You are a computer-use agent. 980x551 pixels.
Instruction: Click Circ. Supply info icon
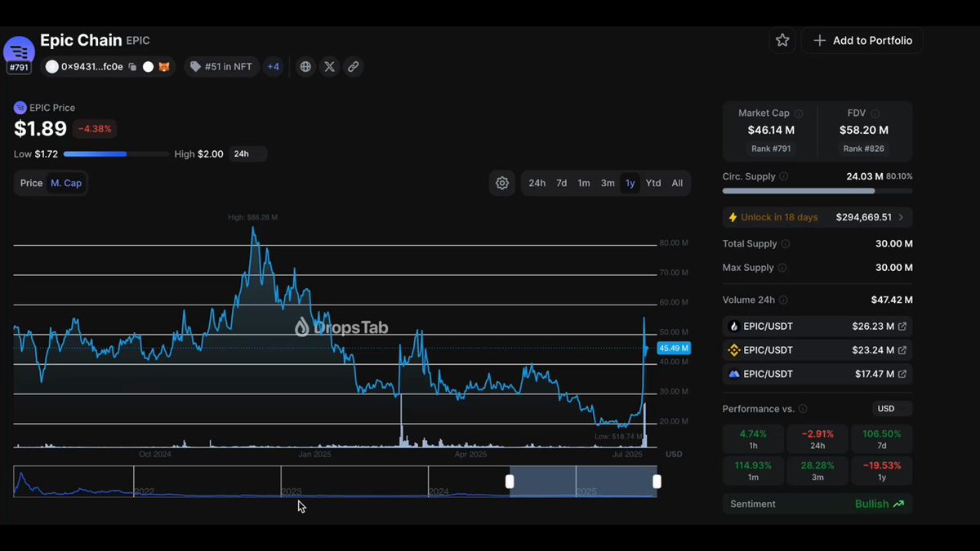pos(784,176)
